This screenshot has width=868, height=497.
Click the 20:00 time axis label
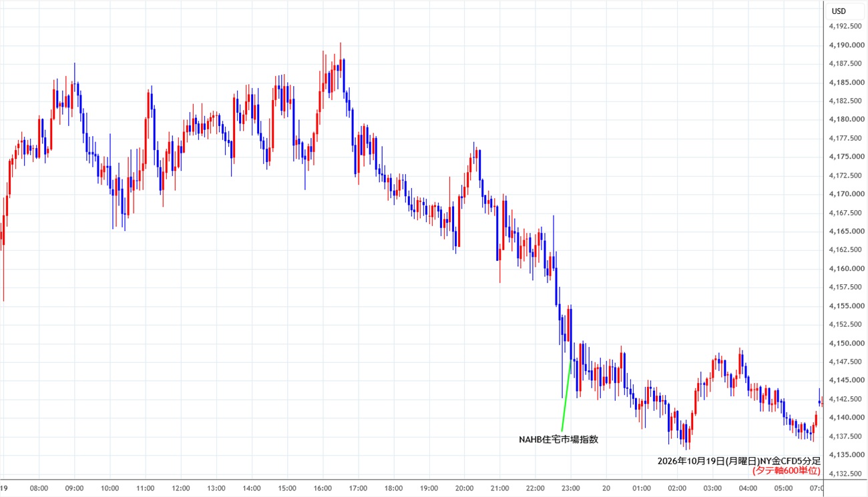coord(464,488)
